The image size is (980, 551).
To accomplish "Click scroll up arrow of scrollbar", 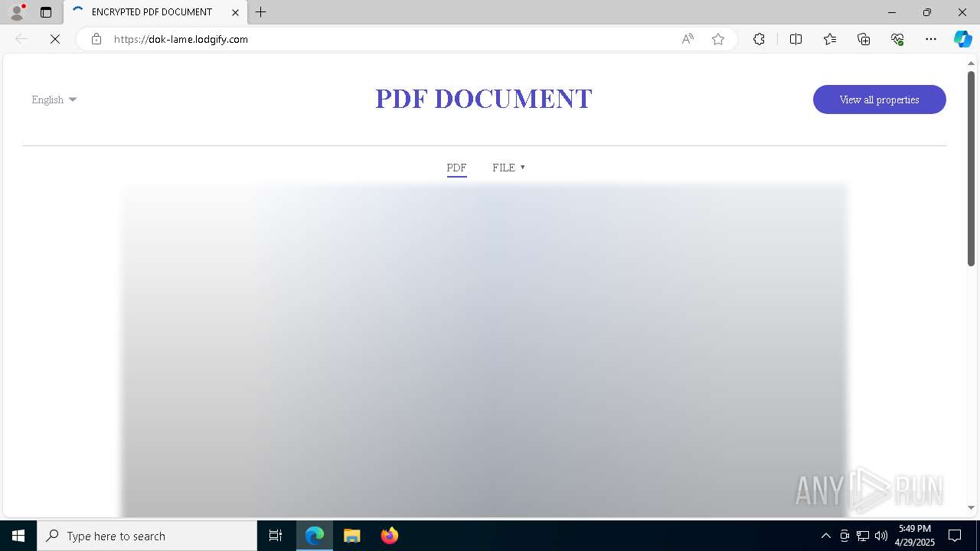I will (x=971, y=64).
